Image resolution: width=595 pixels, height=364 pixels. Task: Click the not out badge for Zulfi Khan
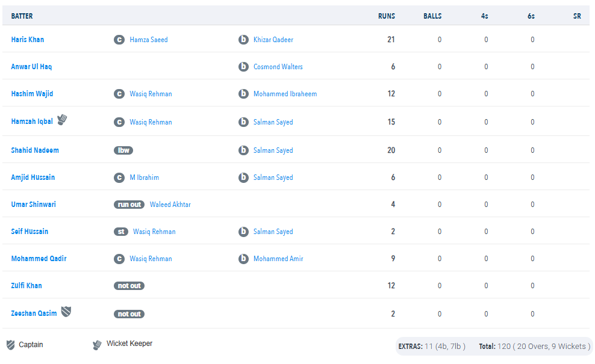click(x=129, y=286)
